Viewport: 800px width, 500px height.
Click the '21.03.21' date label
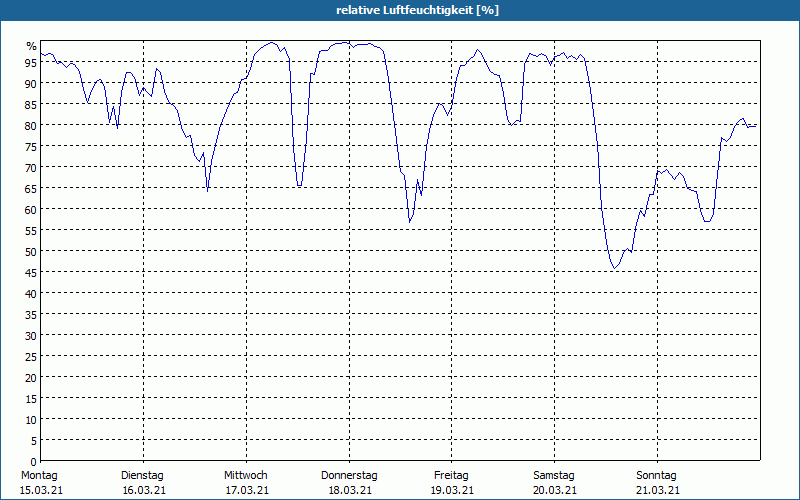658,490
